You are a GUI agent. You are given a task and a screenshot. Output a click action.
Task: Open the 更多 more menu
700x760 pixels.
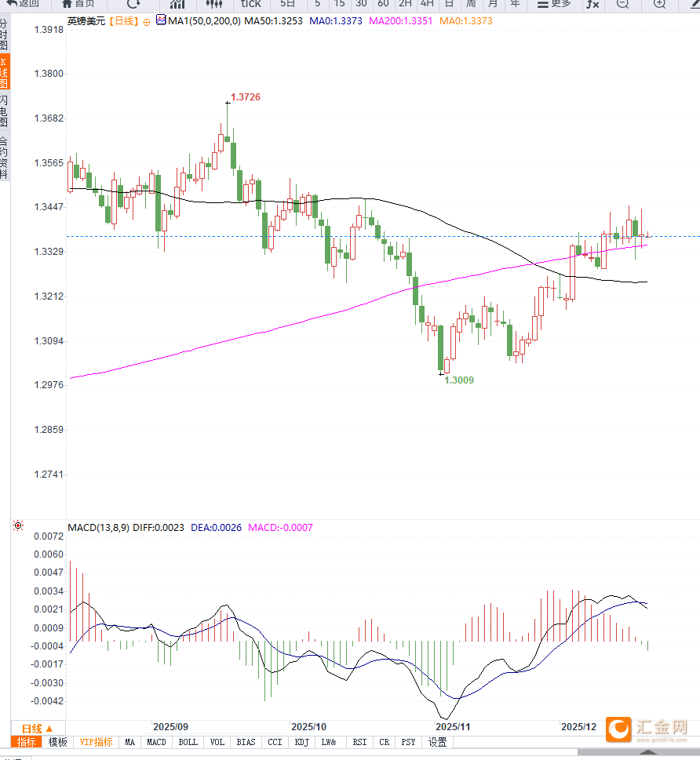[x=554, y=3]
